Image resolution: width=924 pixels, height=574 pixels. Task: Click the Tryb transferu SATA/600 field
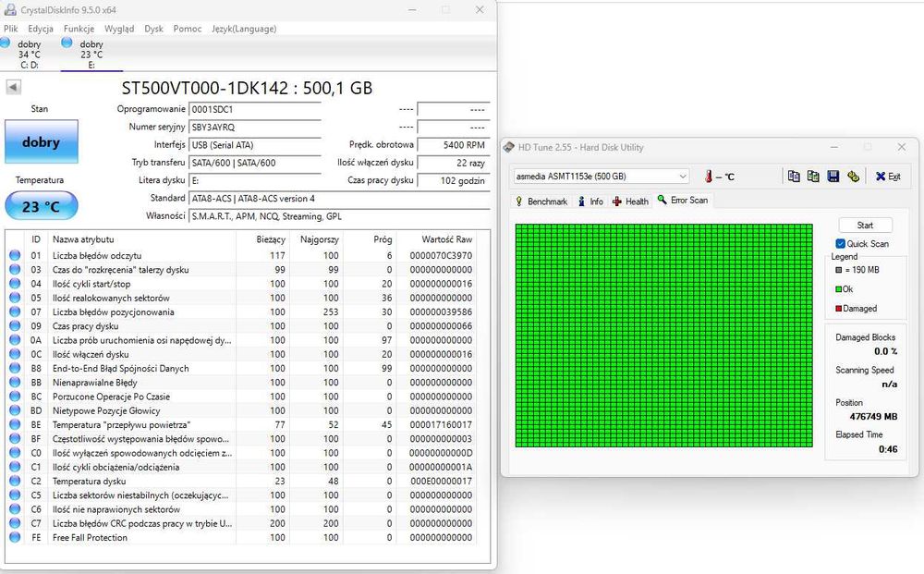pos(255,163)
